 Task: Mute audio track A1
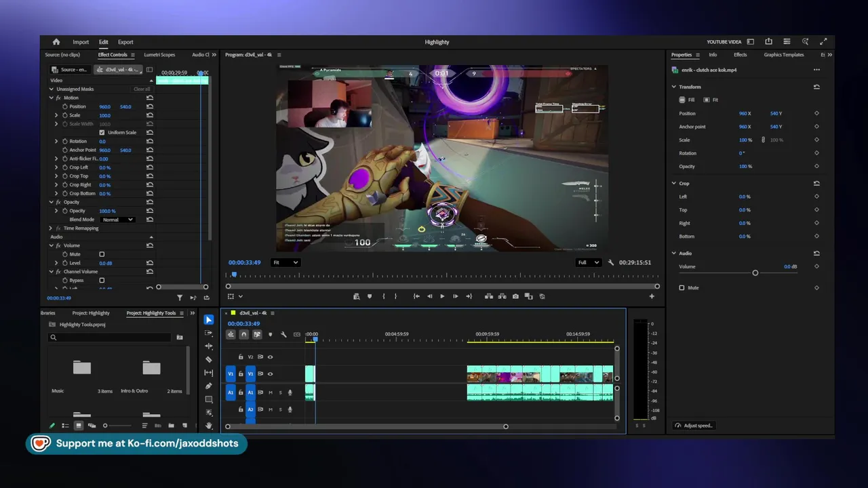[x=270, y=392]
